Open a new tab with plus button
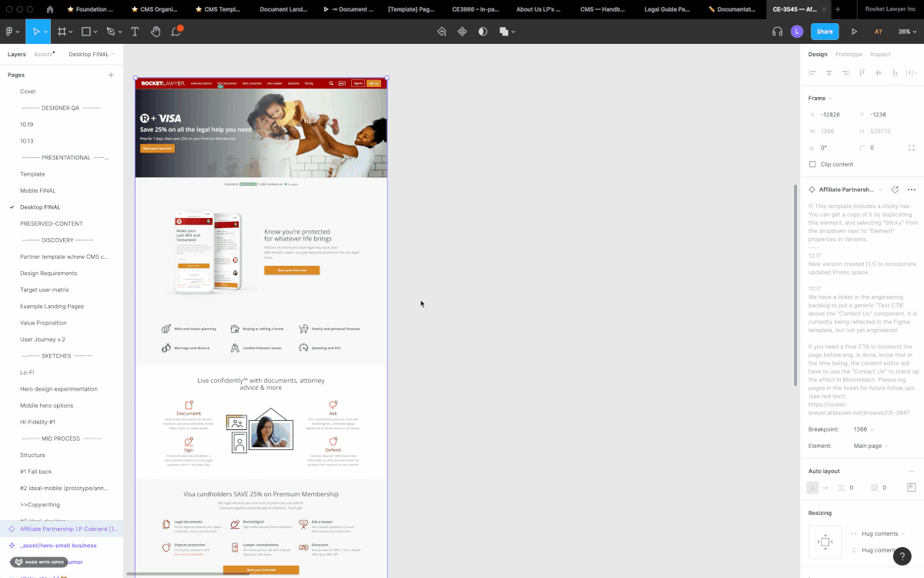The image size is (924, 578). [838, 9]
